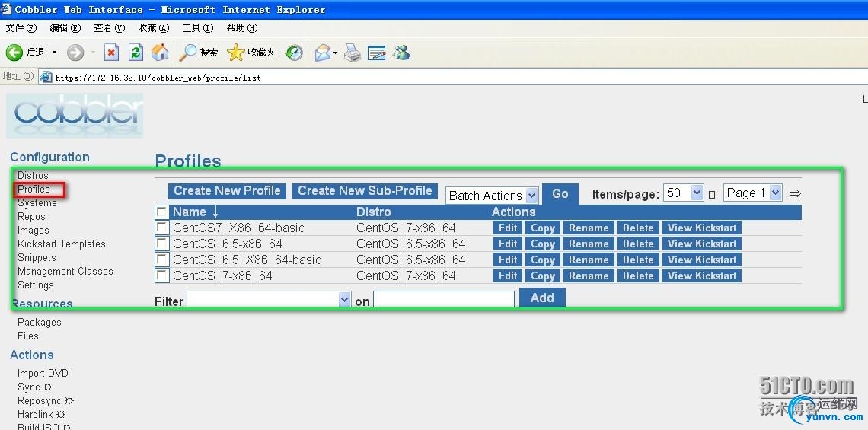Screen dimensions: 868x430
Task: Click the filter value input field
Action: (x=444, y=301)
